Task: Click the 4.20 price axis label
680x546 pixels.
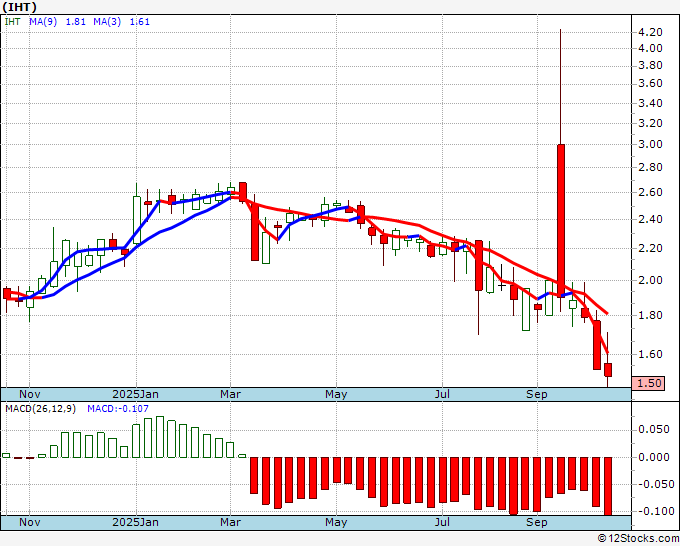Action: (651, 32)
